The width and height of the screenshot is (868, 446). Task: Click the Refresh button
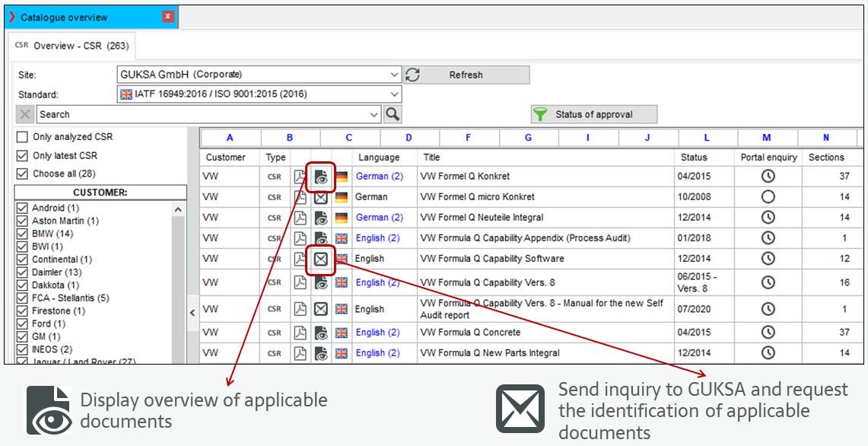(x=466, y=75)
